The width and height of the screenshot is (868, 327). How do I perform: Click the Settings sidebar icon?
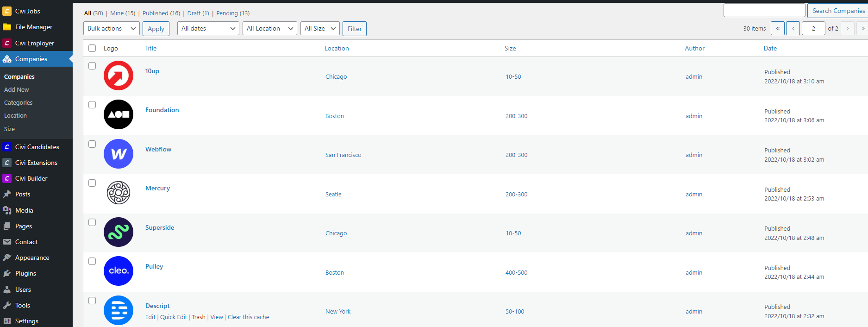coord(7,321)
